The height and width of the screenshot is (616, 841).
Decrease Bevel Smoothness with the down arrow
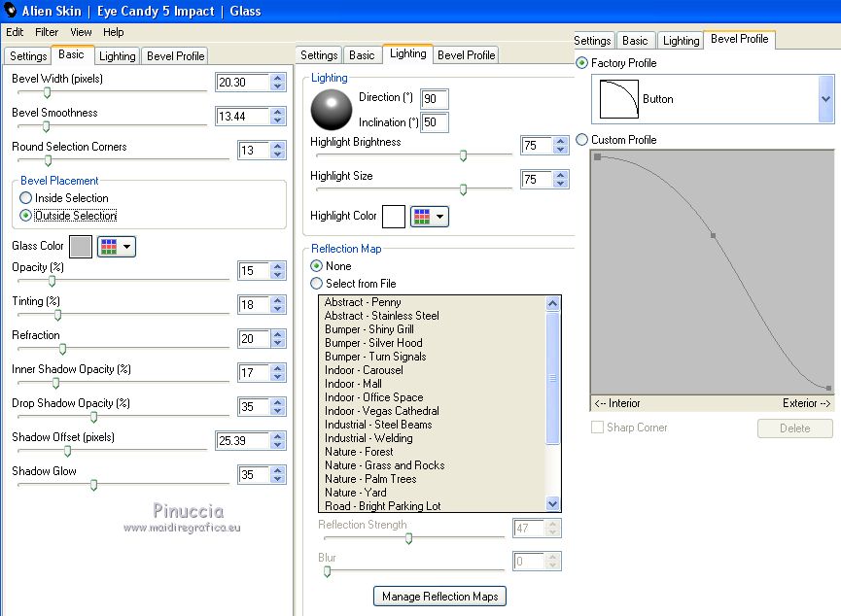(278, 120)
